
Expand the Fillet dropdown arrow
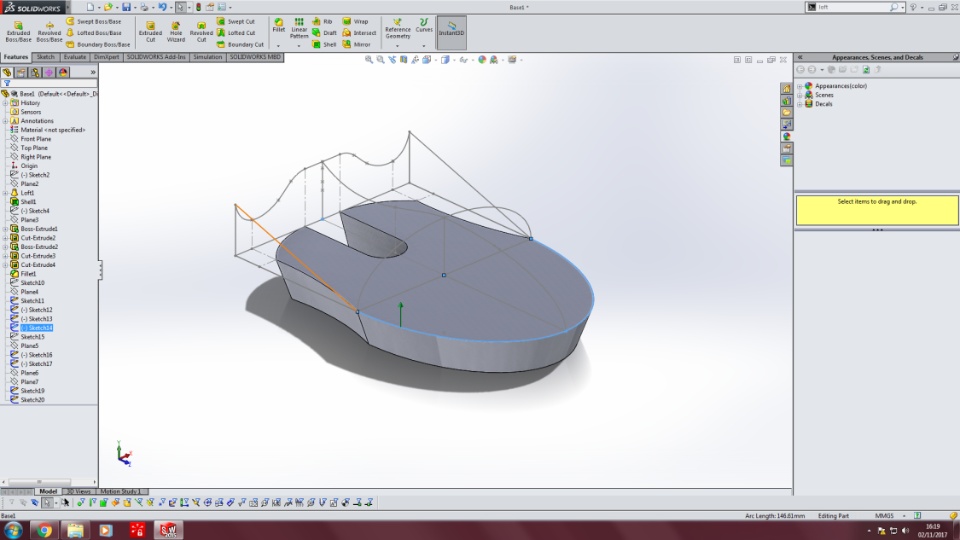[279, 46]
